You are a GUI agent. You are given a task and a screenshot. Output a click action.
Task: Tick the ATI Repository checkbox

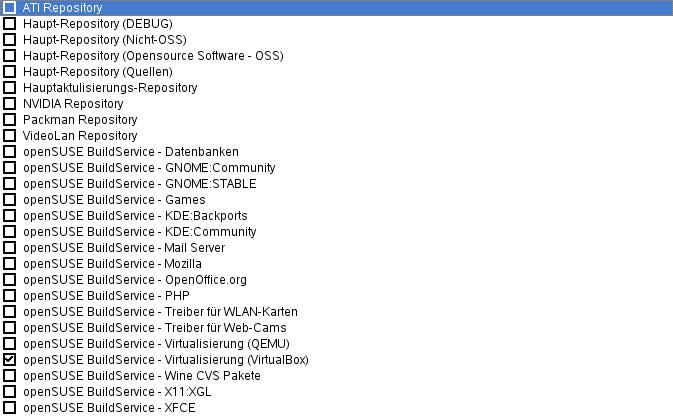(x=9, y=8)
